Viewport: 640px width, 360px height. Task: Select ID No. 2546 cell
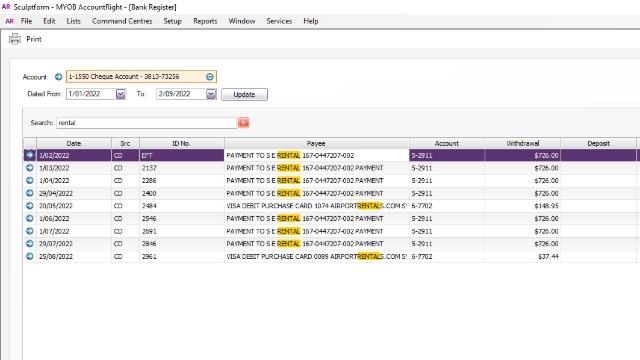(x=182, y=218)
